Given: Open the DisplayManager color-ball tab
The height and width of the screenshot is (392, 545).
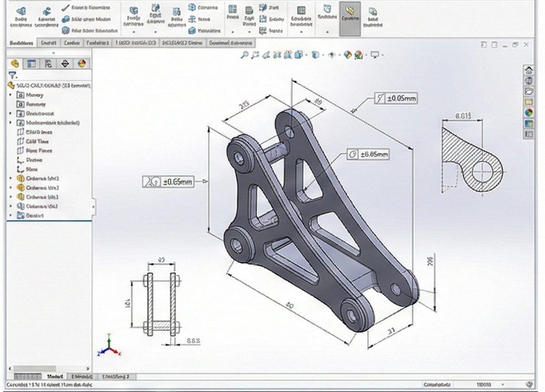Looking at the screenshot, I should point(81,64).
